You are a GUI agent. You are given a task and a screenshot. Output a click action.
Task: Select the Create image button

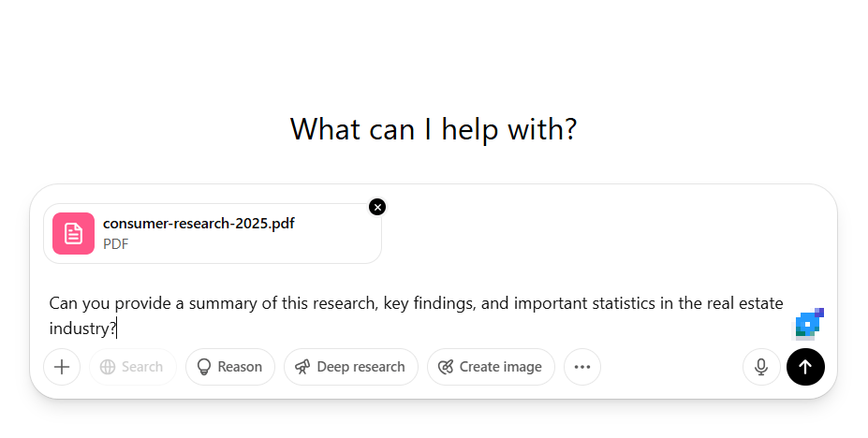pos(491,367)
